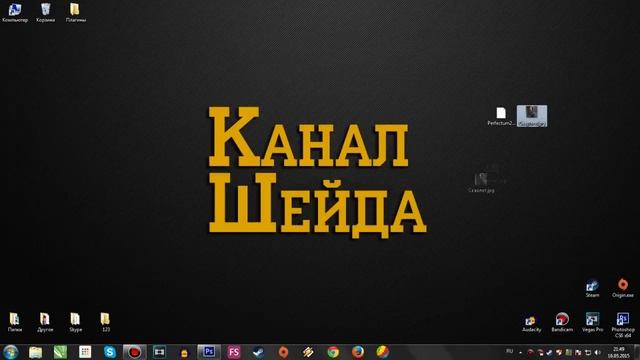This screenshot has height=360, width=640.
Task: Launch the Audacity desktop shortcut
Action: point(531,323)
